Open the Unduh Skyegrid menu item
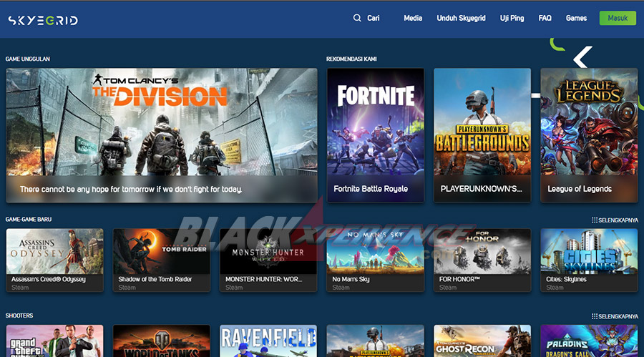Viewport: 644px width, 357px height. point(461,18)
